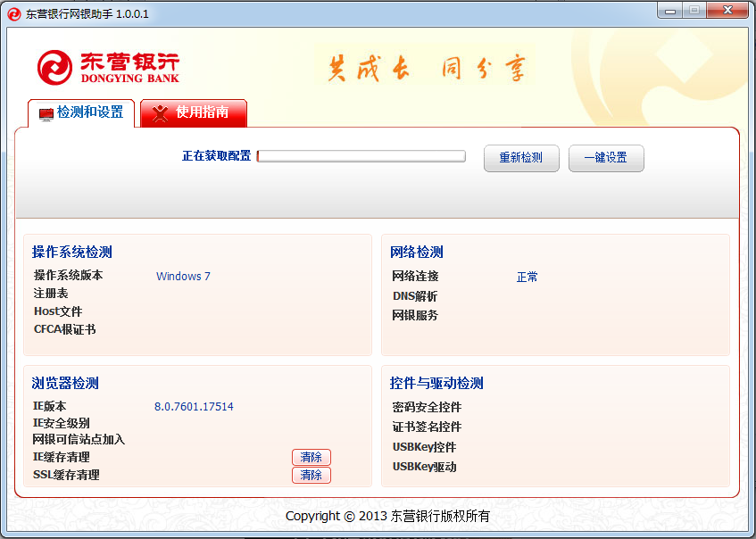Click the 网银服务 row
756x539 pixels.
point(415,315)
